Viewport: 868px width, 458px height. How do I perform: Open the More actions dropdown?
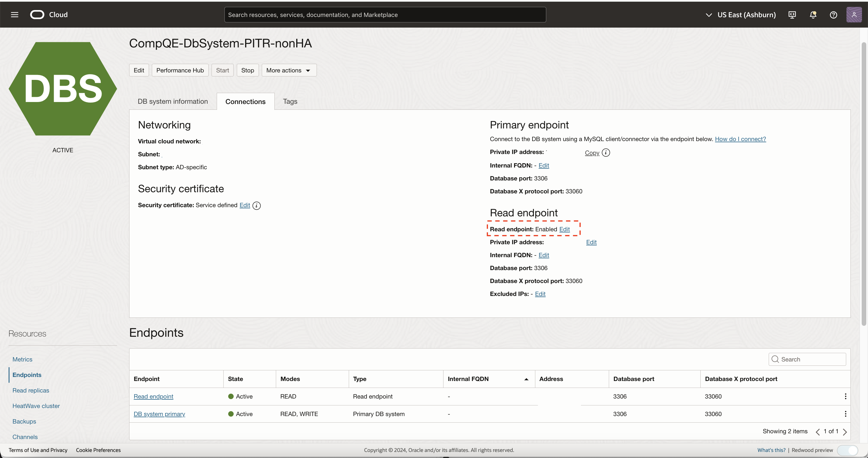click(x=289, y=70)
